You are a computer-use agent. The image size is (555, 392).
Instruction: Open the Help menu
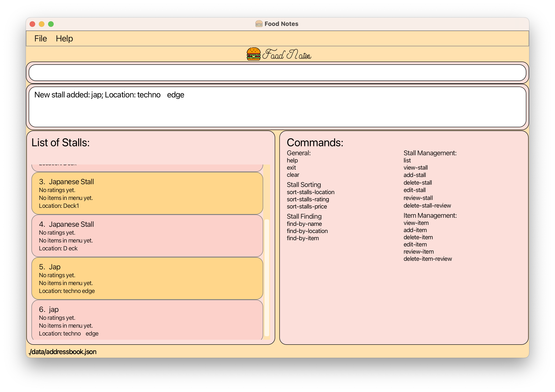(x=64, y=38)
